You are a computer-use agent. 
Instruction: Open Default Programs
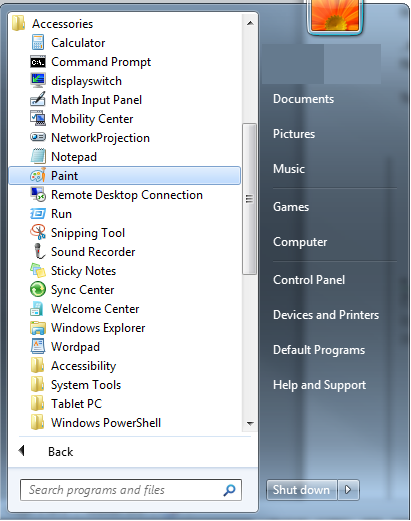[319, 350]
